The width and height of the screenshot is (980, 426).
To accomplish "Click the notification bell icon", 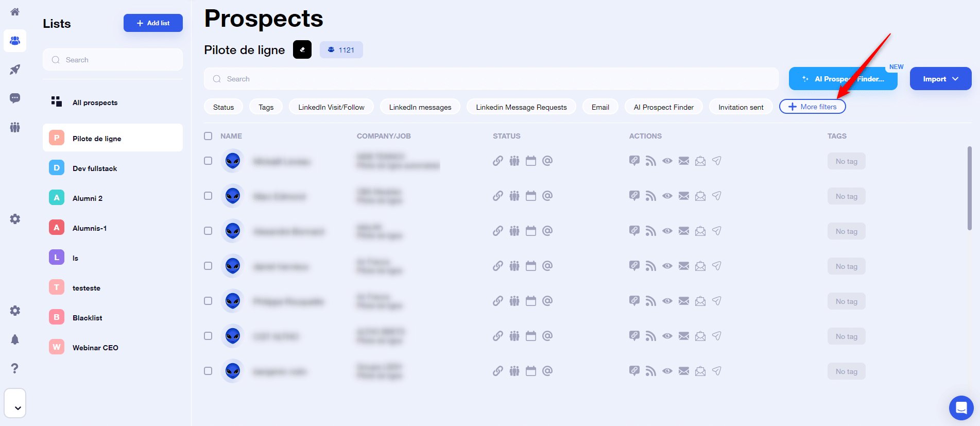I will (x=15, y=339).
